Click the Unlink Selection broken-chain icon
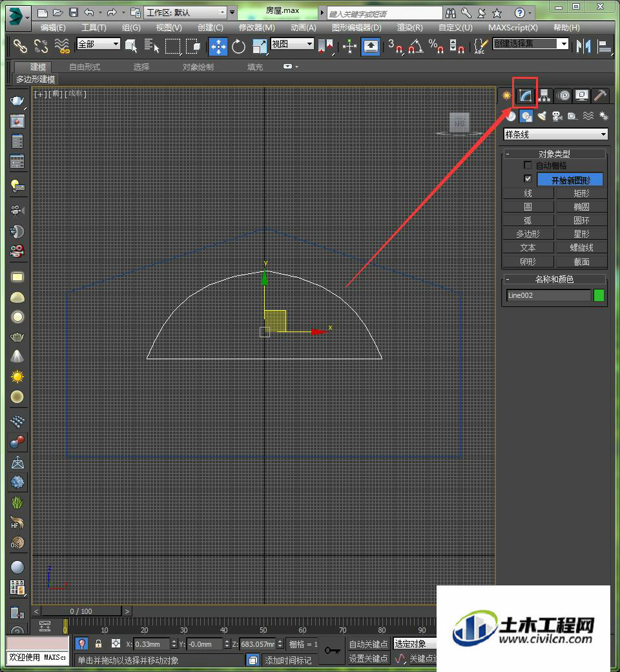The width and height of the screenshot is (620, 672). pyautogui.click(x=41, y=46)
